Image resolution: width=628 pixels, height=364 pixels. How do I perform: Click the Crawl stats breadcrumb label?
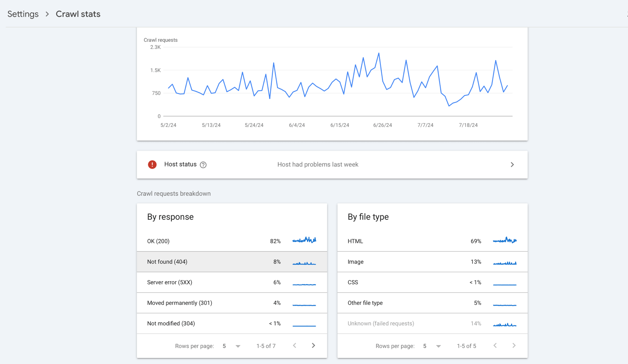[78, 14]
